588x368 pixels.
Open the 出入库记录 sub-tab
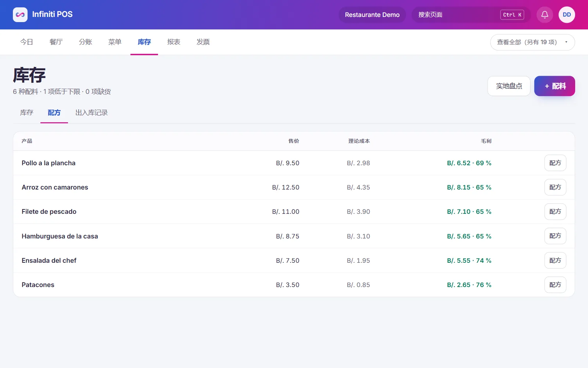[92, 113]
